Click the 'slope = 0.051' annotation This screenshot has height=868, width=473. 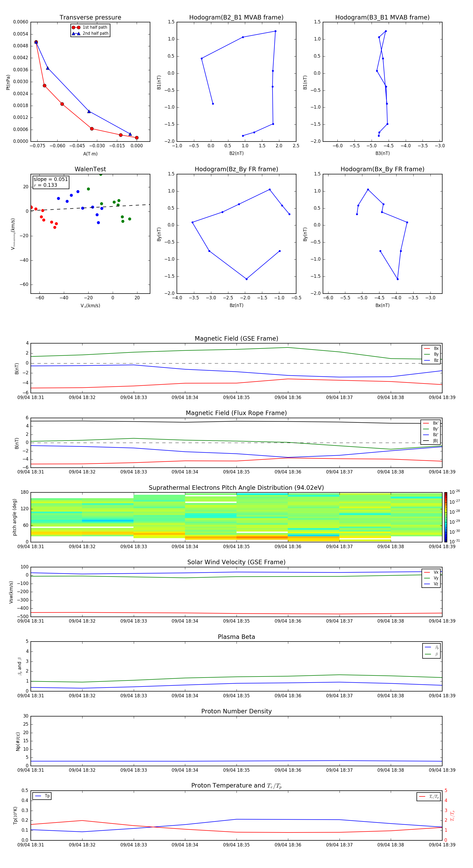coord(50,179)
